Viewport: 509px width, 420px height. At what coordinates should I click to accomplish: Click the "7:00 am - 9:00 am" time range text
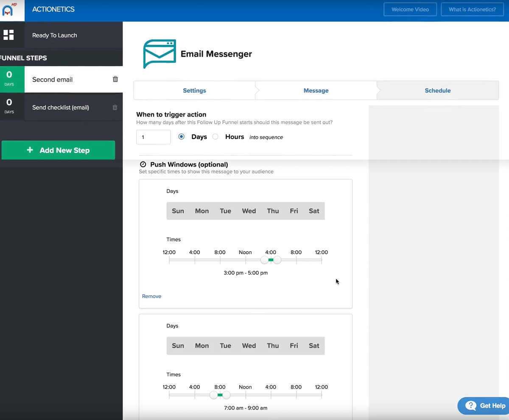click(x=246, y=408)
